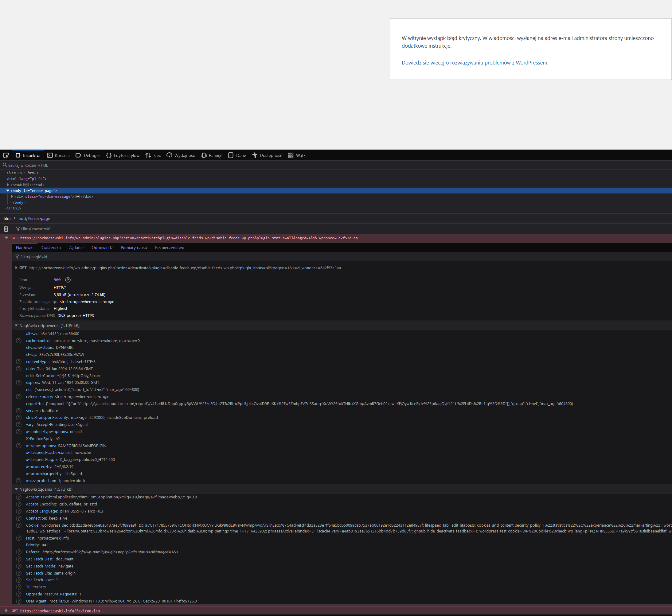Collapse Nagłówki odpowiedzi section
The image size is (672, 616).
tap(16, 326)
